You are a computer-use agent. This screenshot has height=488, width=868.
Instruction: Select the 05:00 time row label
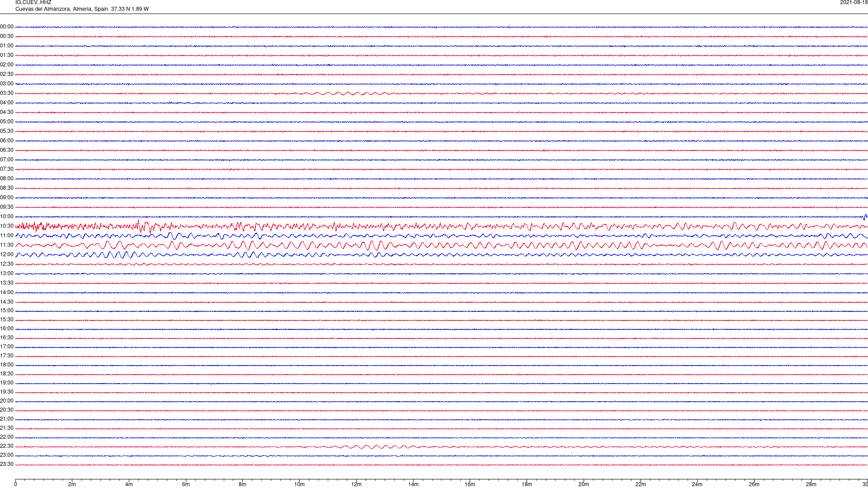point(7,122)
